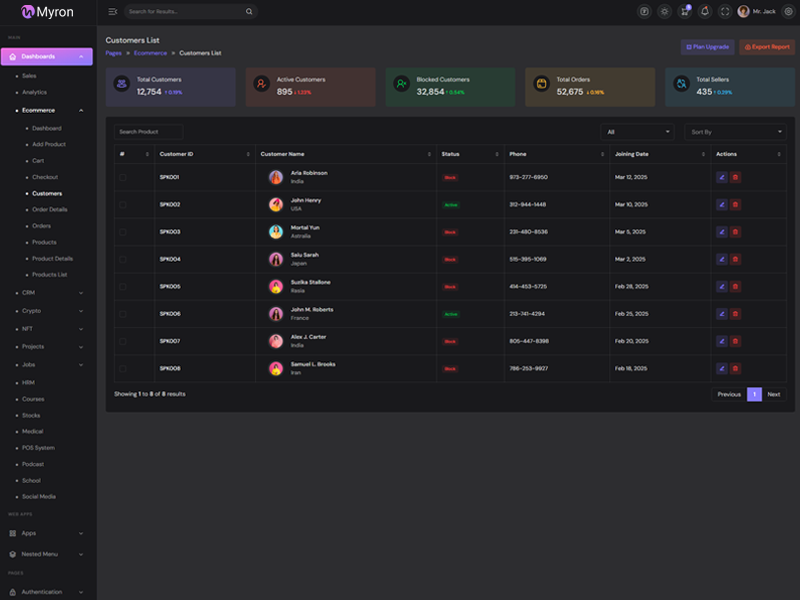Screen dimensions: 800x600
Task: Open the settings gear in top bar
Action: 788,12
